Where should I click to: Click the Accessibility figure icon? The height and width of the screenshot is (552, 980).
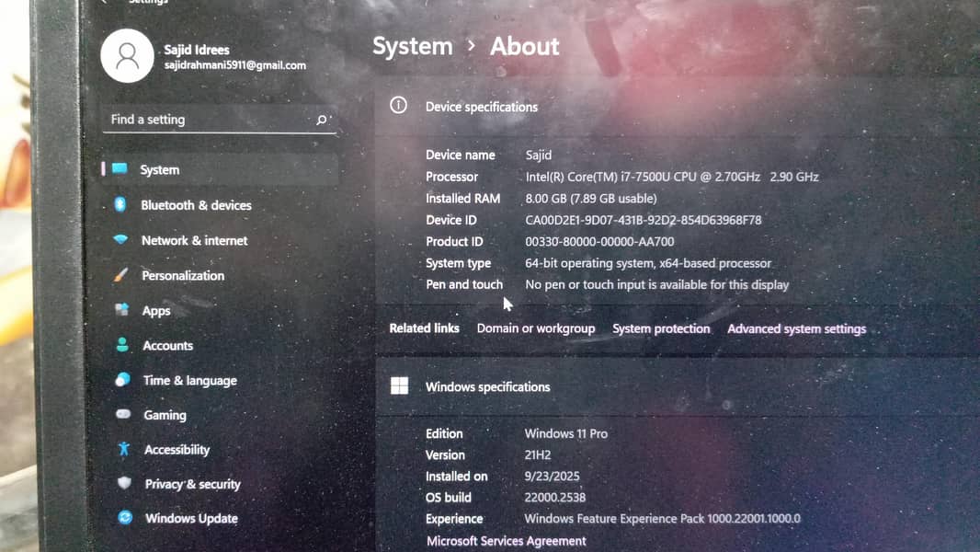124,449
